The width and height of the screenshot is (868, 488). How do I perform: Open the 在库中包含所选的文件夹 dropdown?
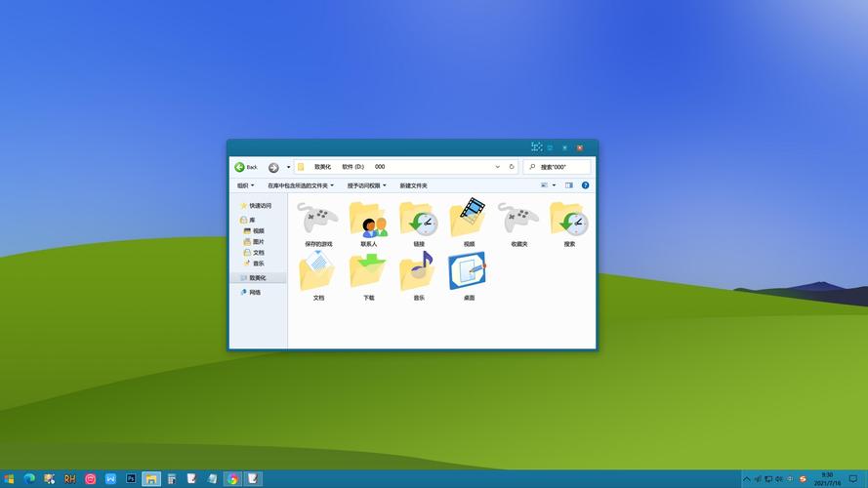301,185
